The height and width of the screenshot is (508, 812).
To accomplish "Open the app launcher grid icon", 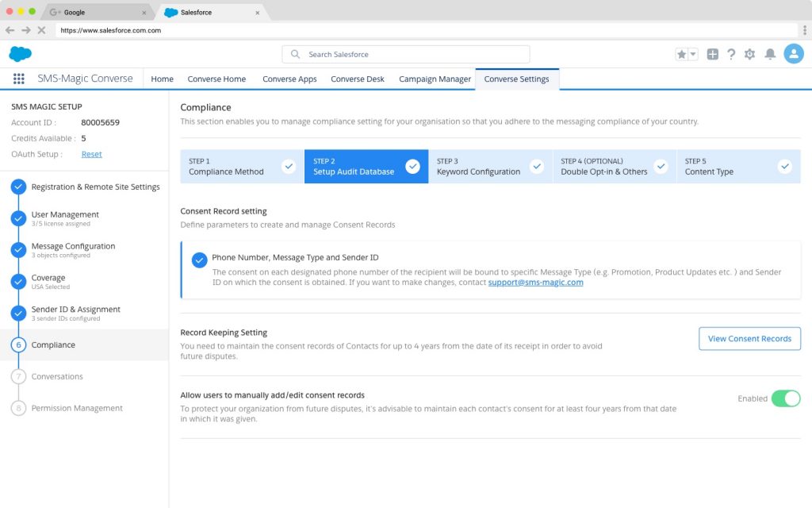I will point(19,79).
